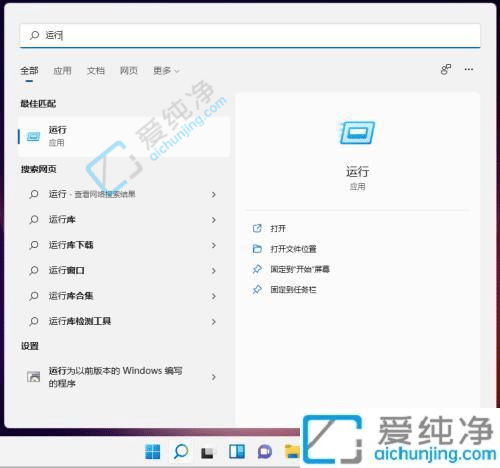
Task: Open the Windows Start button on taskbar
Action: tap(153, 452)
